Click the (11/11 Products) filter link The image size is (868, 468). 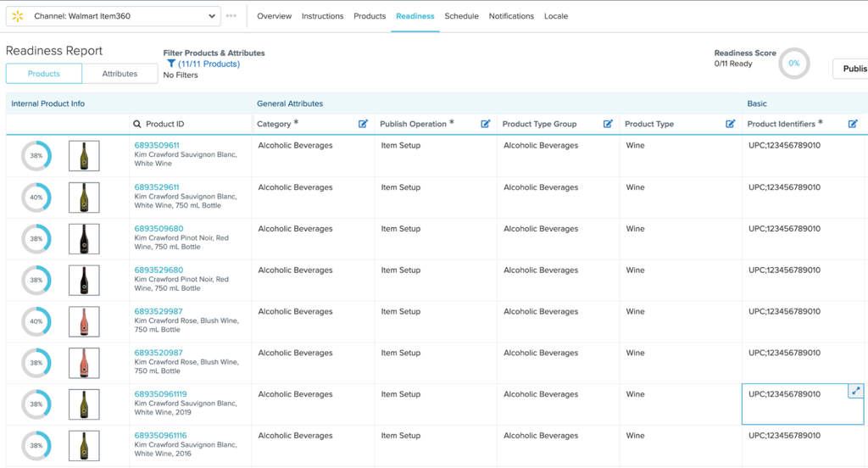(209, 64)
